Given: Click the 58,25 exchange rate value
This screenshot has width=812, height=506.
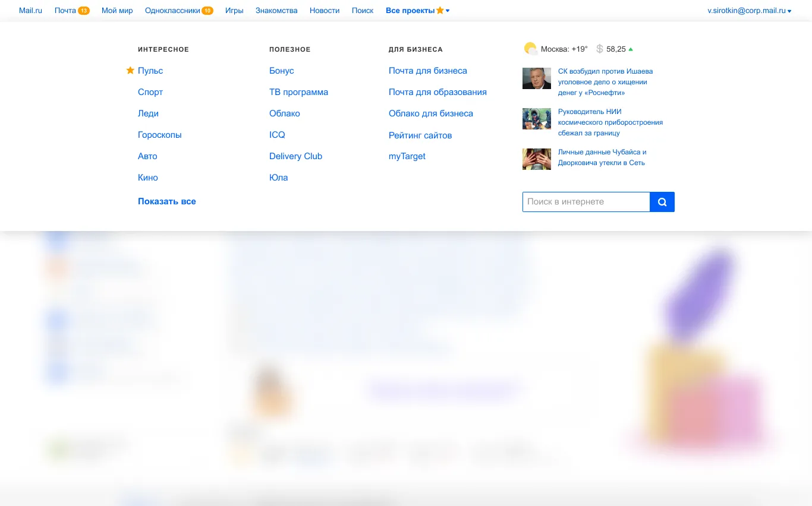Looking at the screenshot, I should click(x=616, y=49).
